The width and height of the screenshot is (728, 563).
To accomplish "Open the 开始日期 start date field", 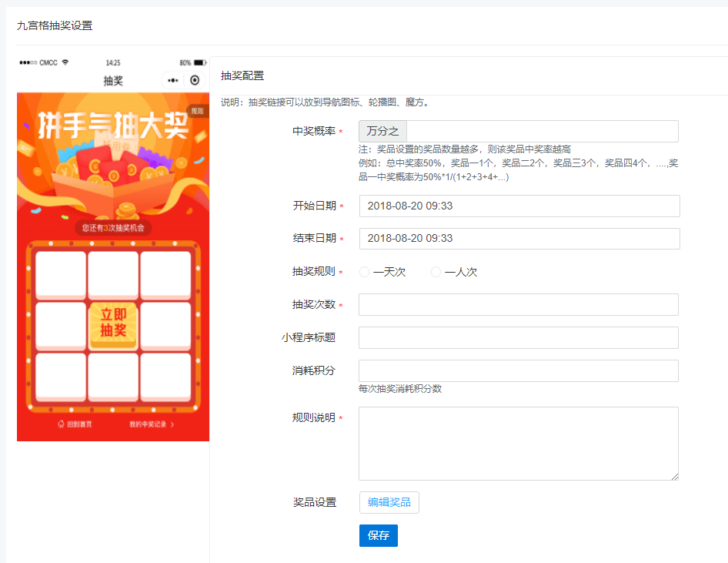I will (x=518, y=206).
